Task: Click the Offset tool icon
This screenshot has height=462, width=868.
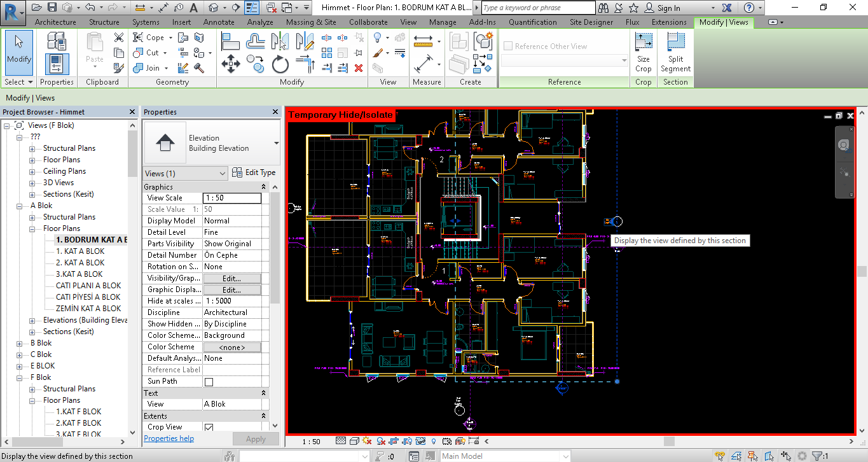Action: point(256,41)
